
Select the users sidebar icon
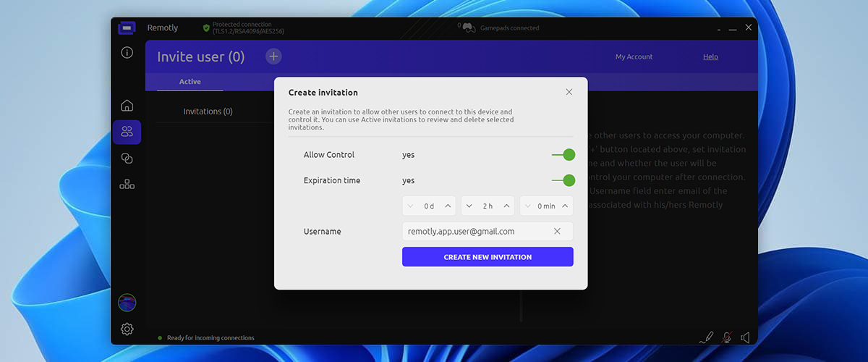click(127, 132)
